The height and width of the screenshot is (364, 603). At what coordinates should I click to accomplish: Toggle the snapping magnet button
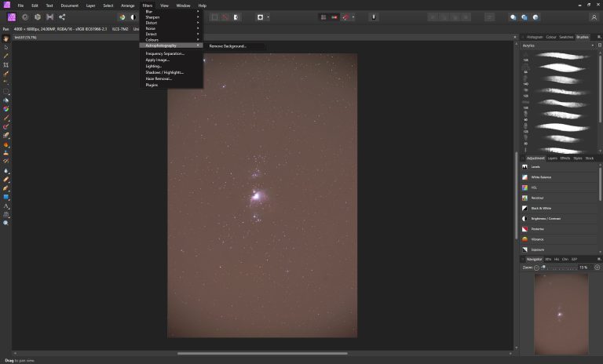[345, 17]
